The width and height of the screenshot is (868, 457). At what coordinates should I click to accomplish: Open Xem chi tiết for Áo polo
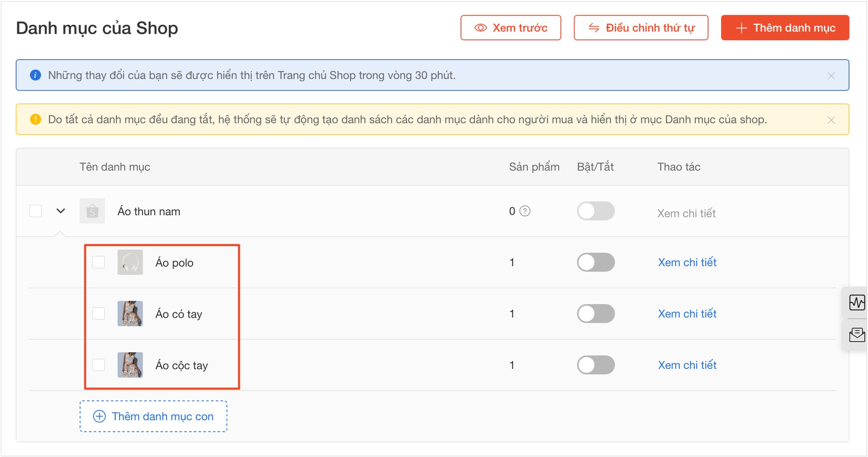[687, 262]
